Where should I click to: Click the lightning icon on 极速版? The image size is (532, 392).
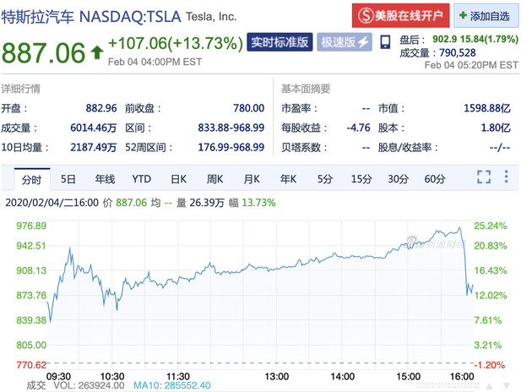pyautogui.click(x=363, y=42)
